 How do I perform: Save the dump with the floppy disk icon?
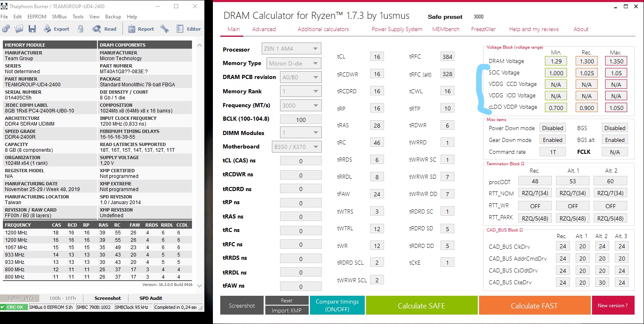tap(32, 29)
